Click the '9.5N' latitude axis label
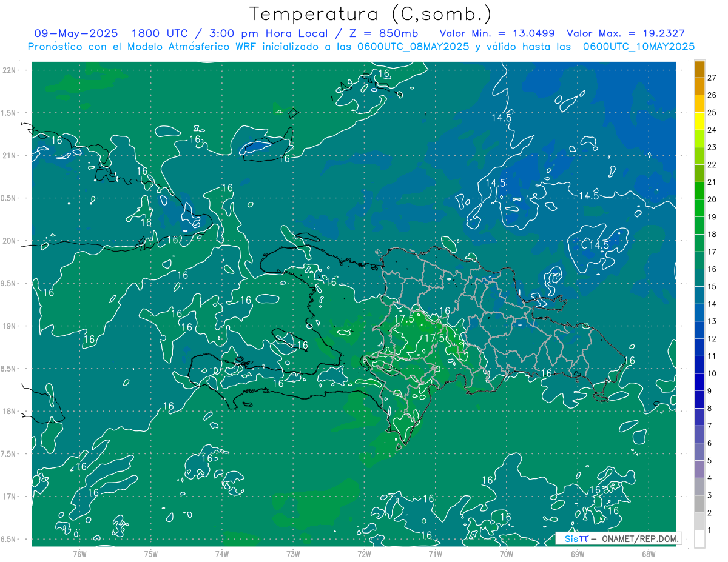Viewport: 728px width, 562px height. click(8, 283)
